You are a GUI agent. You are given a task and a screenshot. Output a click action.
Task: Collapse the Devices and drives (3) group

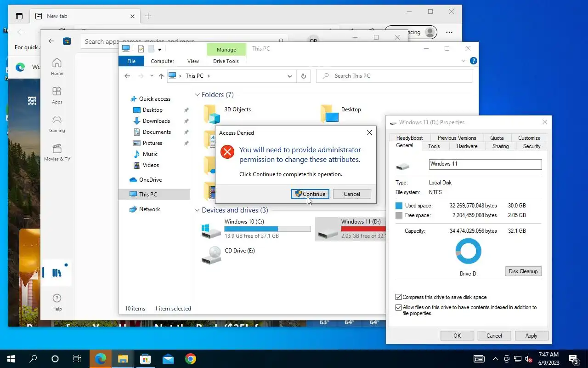(x=197, y=210)
